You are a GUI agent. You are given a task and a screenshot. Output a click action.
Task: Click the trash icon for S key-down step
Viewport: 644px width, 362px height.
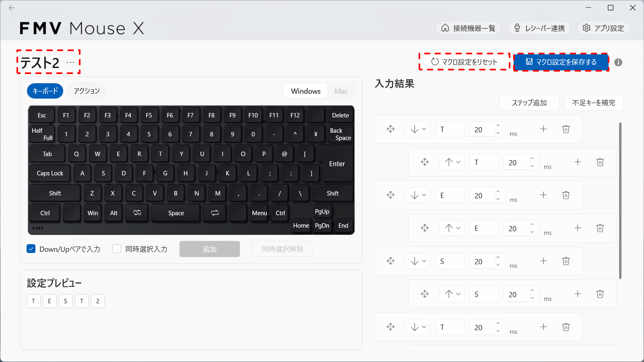pos(566,261)
